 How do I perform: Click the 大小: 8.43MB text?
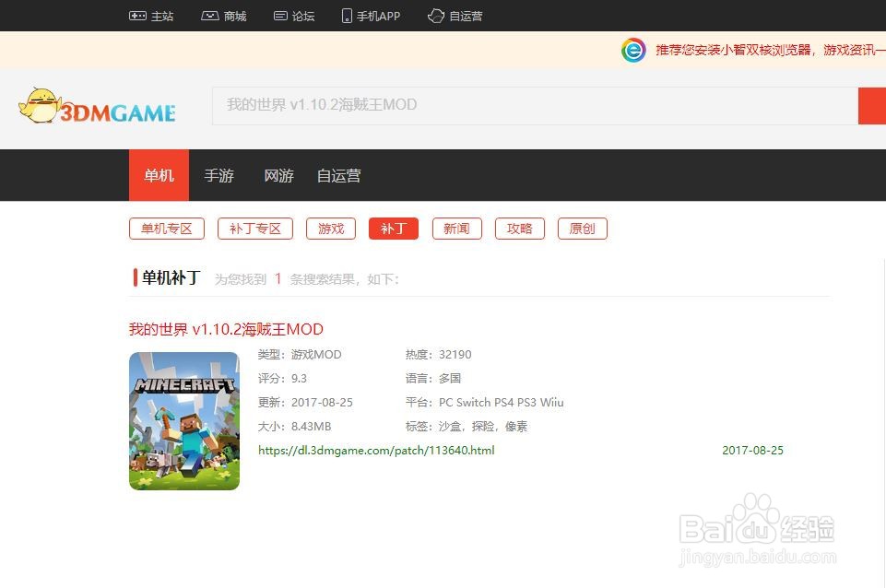pos(294,427)
